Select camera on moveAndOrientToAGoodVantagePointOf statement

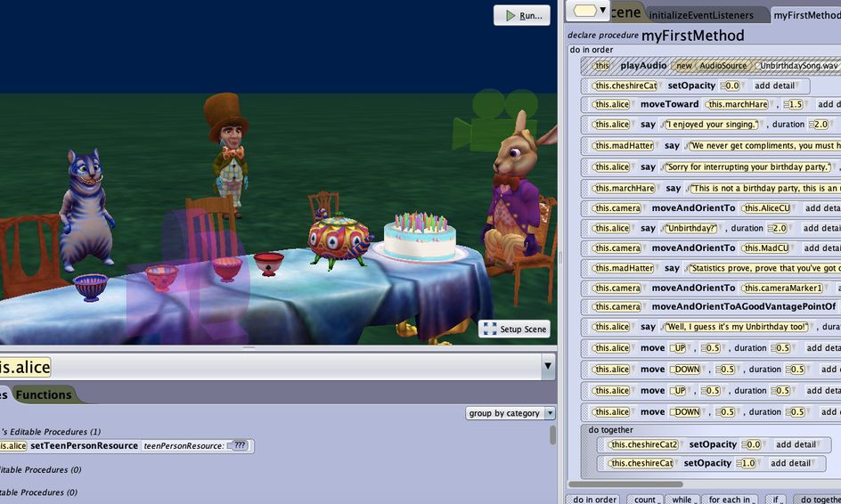616,306
